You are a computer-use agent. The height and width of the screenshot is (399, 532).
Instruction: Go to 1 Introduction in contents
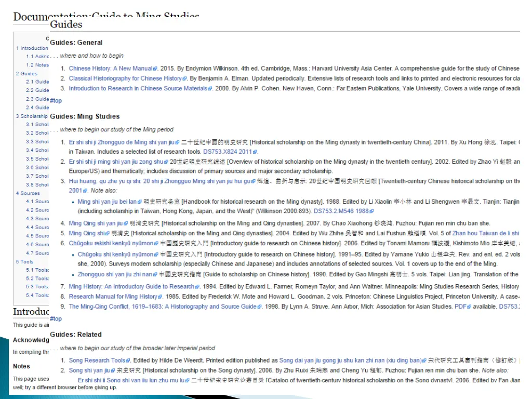pyautogui.click(x=32, y=48)
